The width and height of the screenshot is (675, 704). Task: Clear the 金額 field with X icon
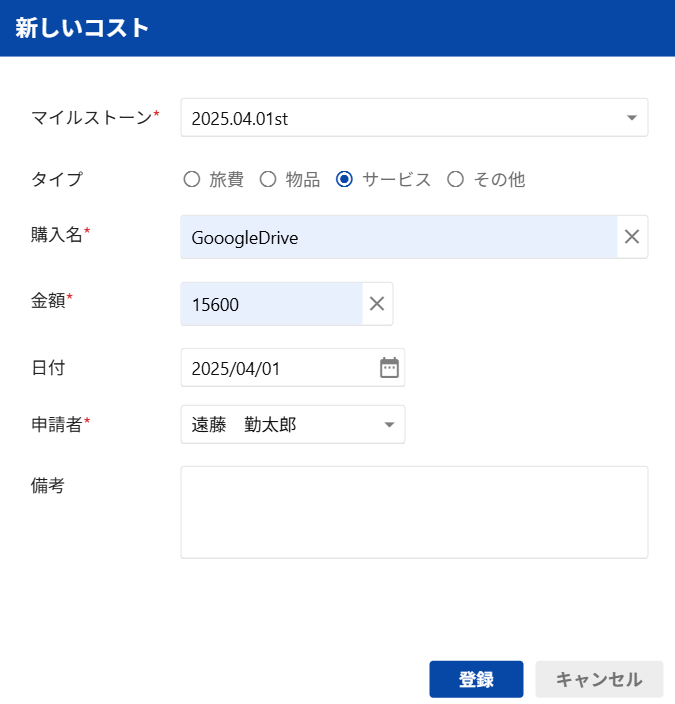(377, 304)
